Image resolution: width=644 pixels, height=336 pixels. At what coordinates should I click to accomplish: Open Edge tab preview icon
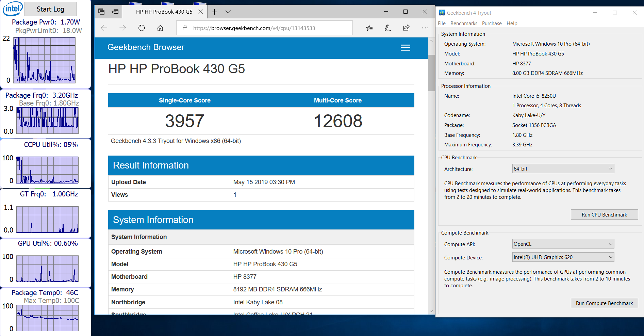click(101, 12)
